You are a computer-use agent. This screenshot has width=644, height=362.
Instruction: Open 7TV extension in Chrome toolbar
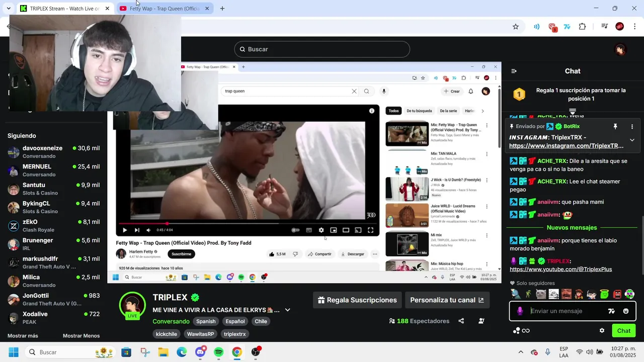[x=567, y=27]
